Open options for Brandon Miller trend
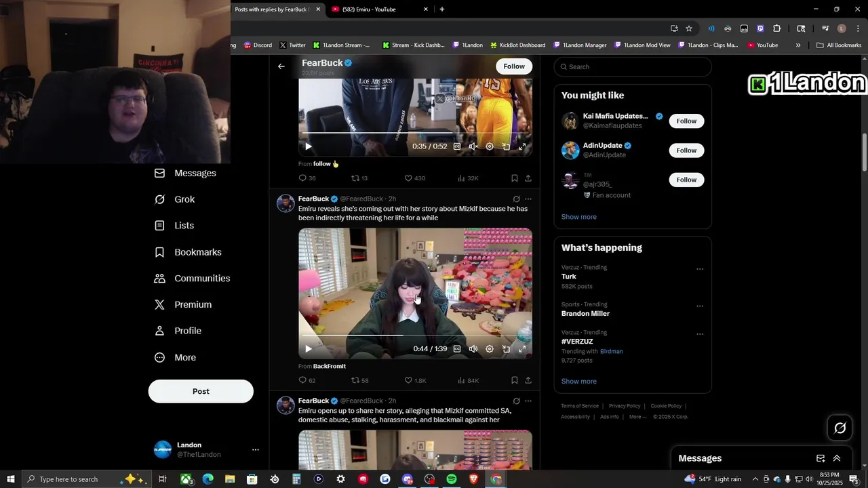868x488 pixels. [700, 306]
